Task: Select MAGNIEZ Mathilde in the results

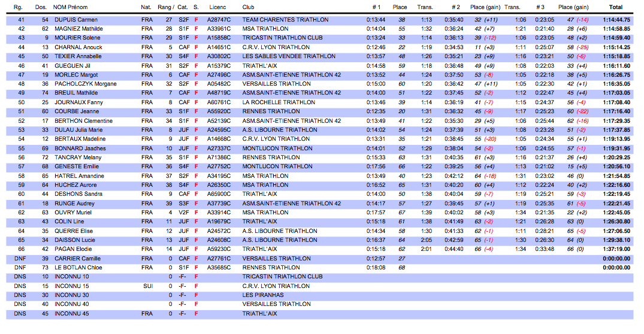Action: pos(78,29)
